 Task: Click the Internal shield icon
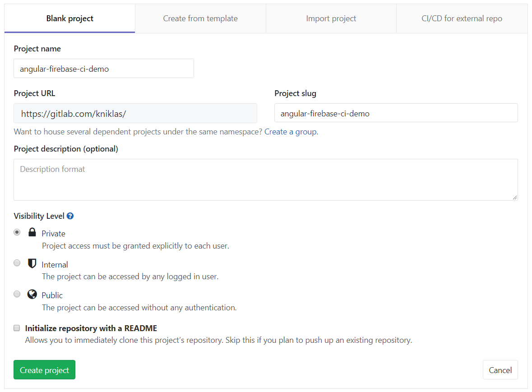point(32,264)
